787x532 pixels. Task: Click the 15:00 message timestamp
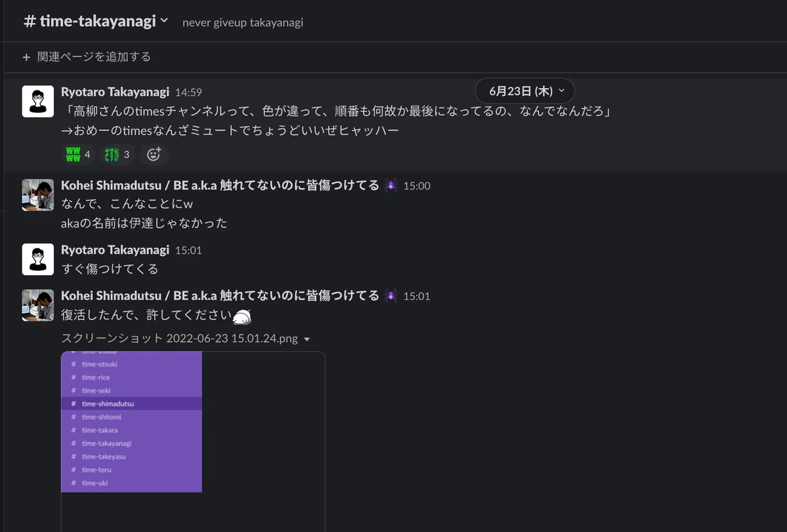pos(417,186)
